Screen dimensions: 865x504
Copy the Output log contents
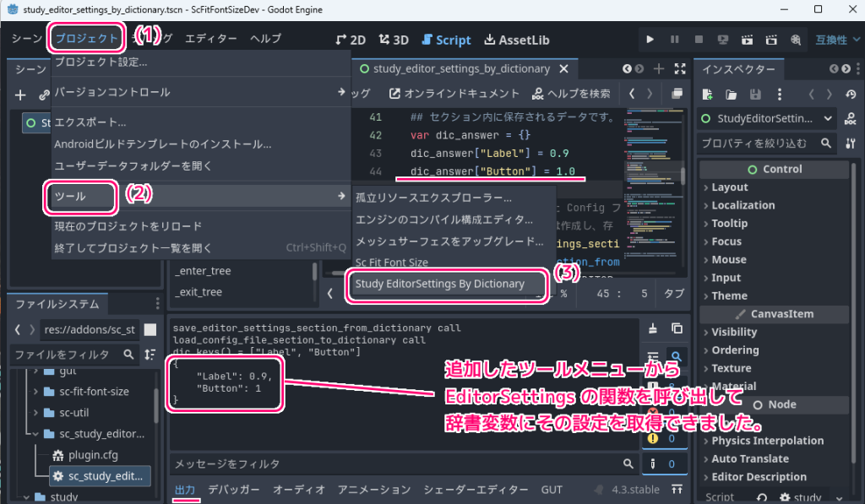(677, 328)
